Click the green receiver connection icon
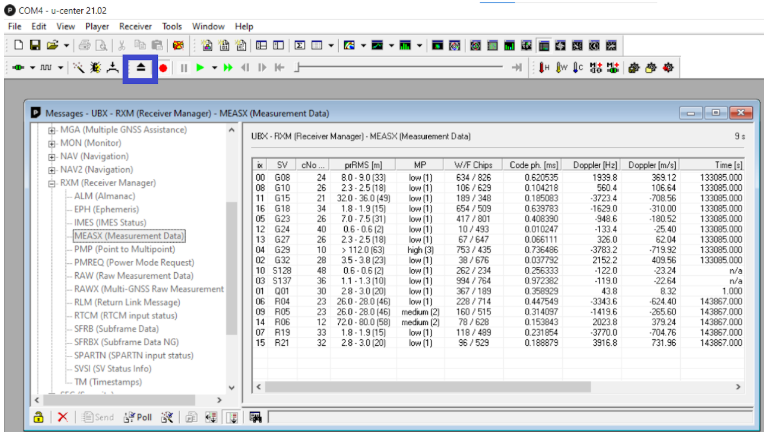 coord(18,67)
